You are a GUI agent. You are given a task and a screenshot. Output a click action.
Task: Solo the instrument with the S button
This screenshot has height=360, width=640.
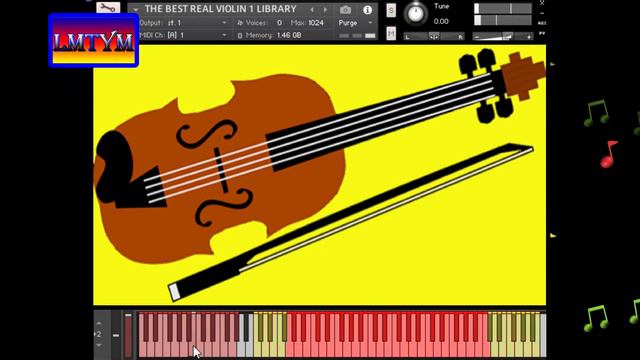[x=391, y=11]
